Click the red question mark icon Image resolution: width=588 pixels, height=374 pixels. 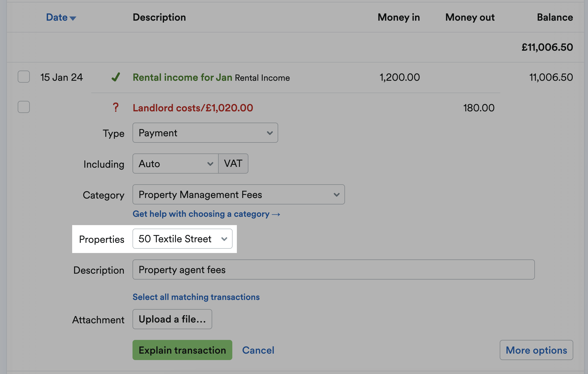116,108
